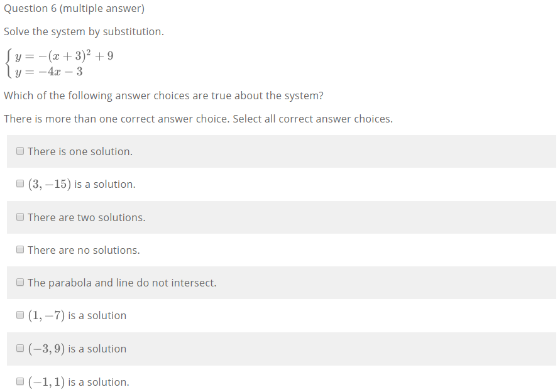Click the 'Question 6 (multiple answer)' heading

coord(74,8)
